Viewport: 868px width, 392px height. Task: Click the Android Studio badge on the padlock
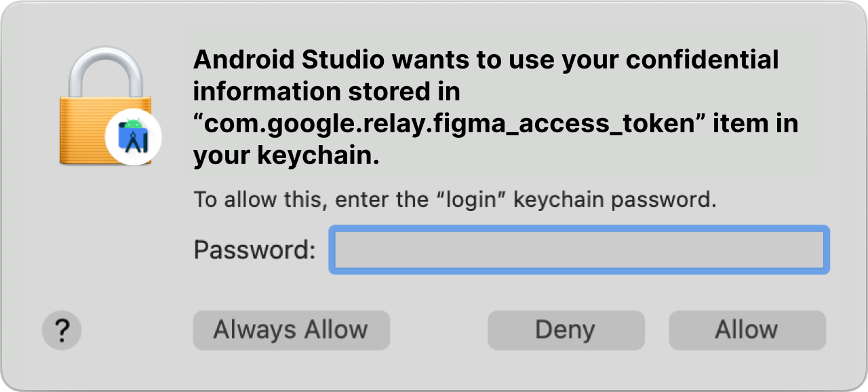(134, 136)
